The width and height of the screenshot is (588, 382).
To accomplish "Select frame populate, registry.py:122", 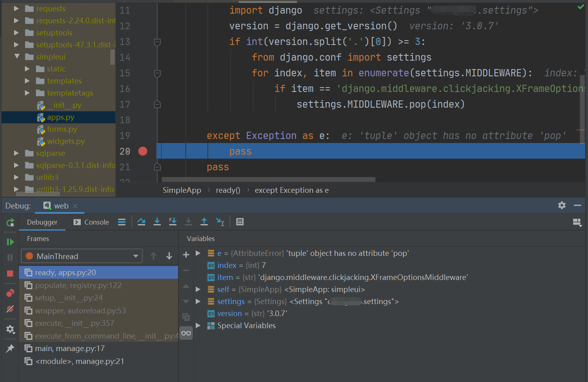I will (x=98, y=285).
